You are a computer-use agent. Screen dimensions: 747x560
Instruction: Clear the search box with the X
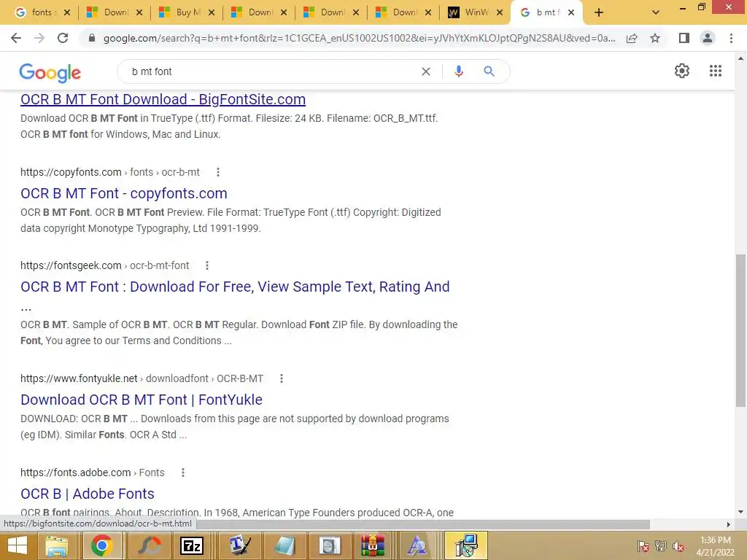pyautogui.click(x=426, y=71)
